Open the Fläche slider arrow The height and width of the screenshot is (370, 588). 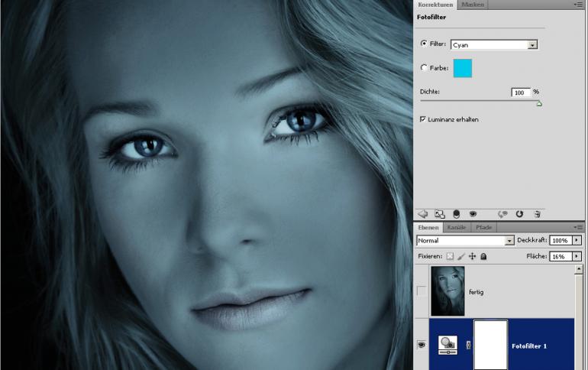(x=577, y=256)
